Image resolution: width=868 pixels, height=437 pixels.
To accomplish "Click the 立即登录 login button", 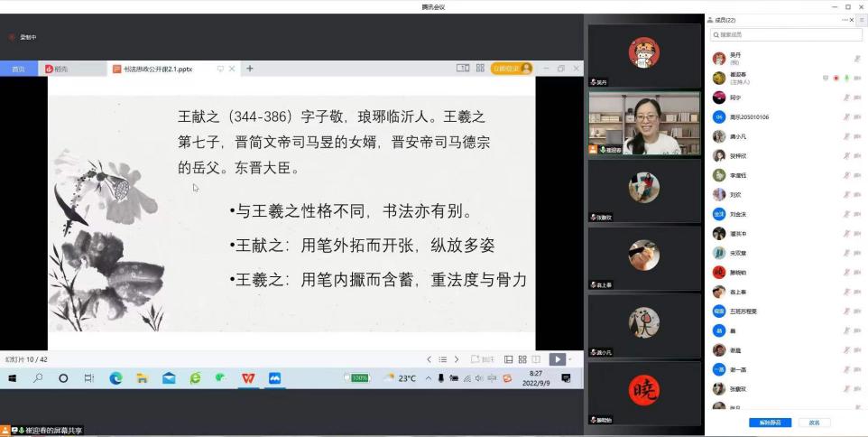I will point(511,69).
